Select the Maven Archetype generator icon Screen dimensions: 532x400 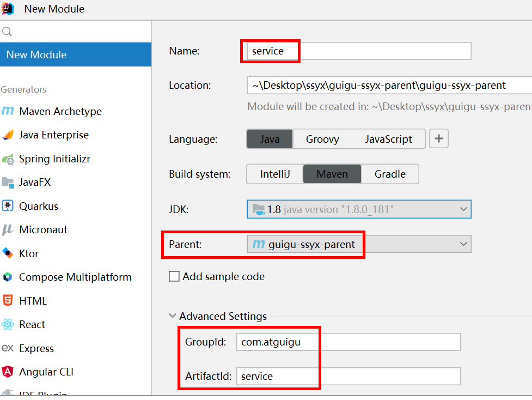(x=8, y=111)
